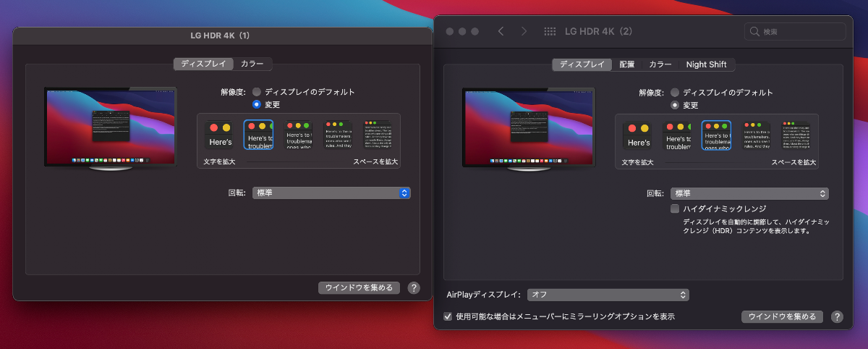This screenshot has height=349, width=868.
Task: Click monitor preview image in LG HDR 4K (1)
Action: [x=110, y=129]
